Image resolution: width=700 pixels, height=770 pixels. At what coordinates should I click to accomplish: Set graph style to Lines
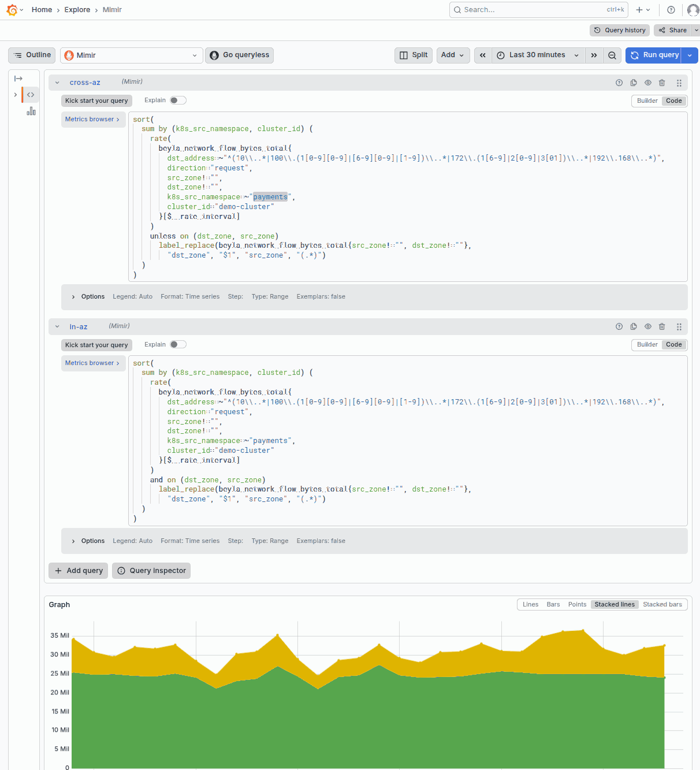(530, 605)
